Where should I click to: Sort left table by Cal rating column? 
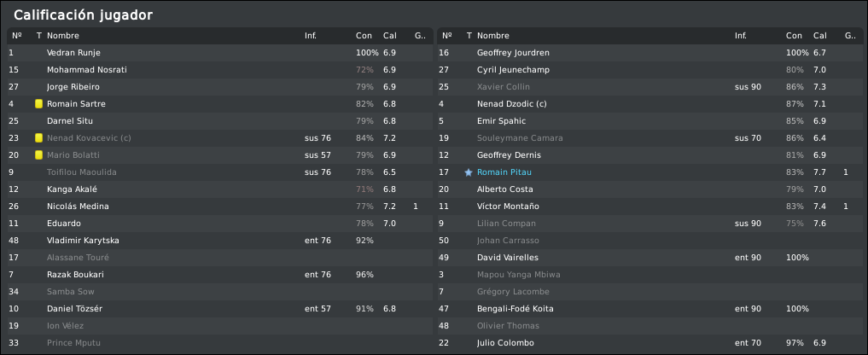[390, 36]
